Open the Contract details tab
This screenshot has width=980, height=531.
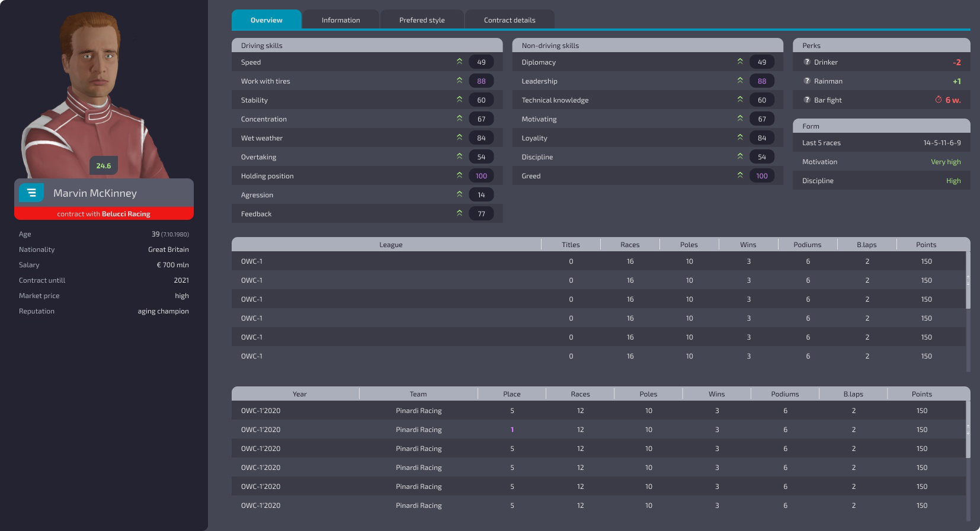pyautogui.click(x=510, y=20)
